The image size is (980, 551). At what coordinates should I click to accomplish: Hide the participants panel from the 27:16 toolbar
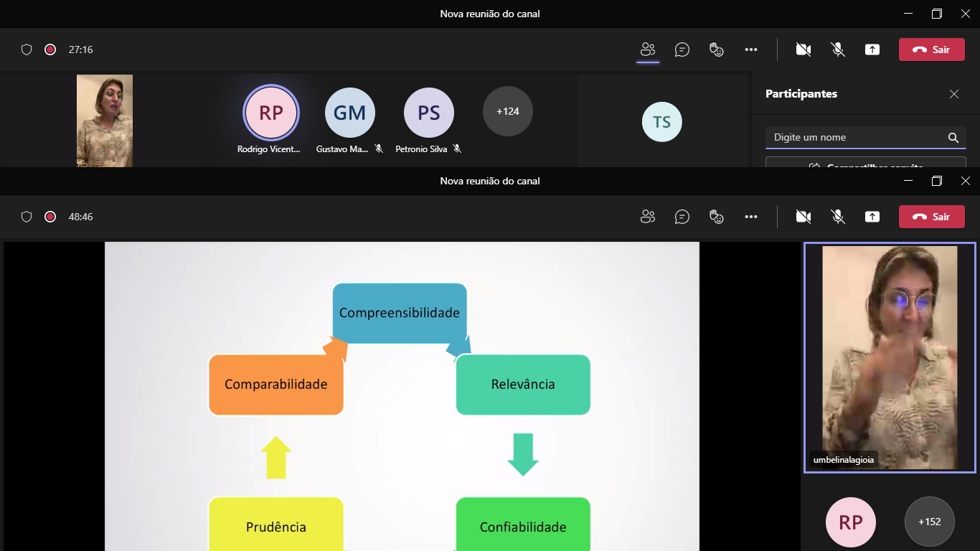pyautogui.click(x=648, y=50)
